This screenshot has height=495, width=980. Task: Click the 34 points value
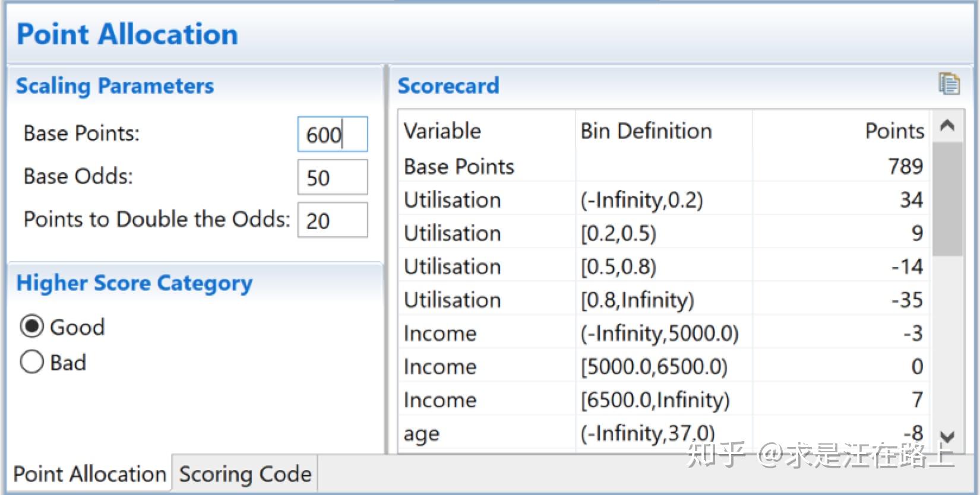[911, 199]
